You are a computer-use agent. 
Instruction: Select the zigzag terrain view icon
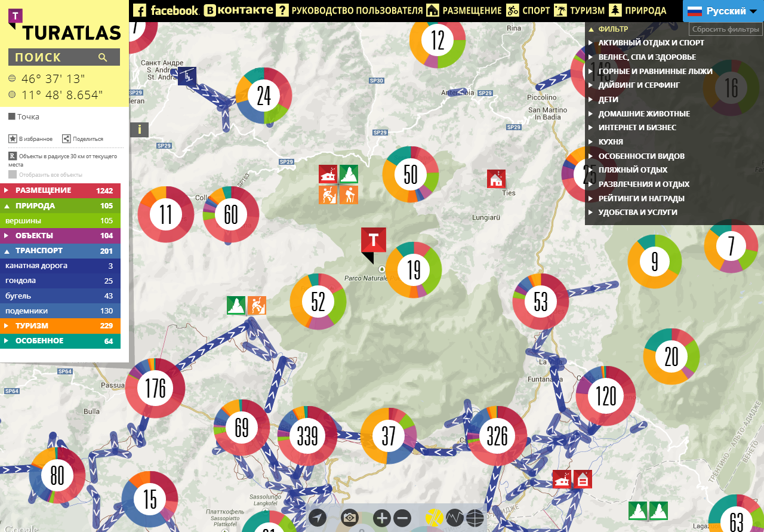(455, 517)
